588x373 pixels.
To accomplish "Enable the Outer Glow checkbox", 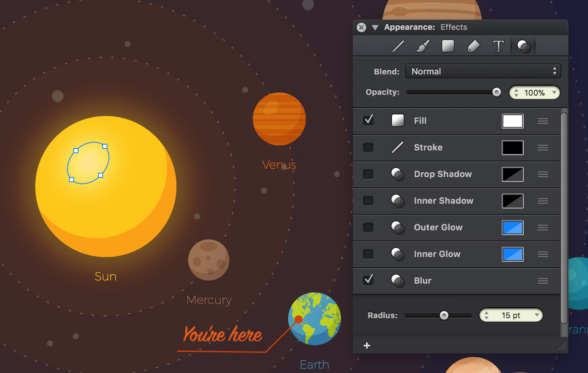I will pos(368,227).
